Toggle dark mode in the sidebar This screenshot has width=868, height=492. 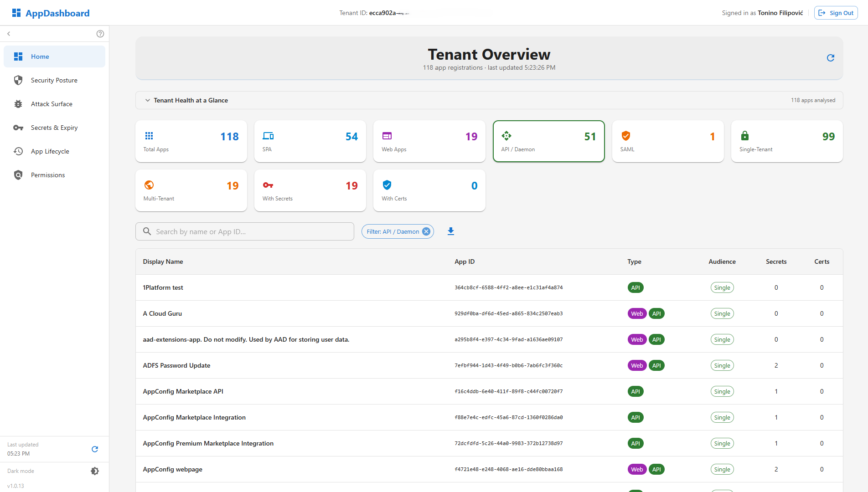coord(95,471)
